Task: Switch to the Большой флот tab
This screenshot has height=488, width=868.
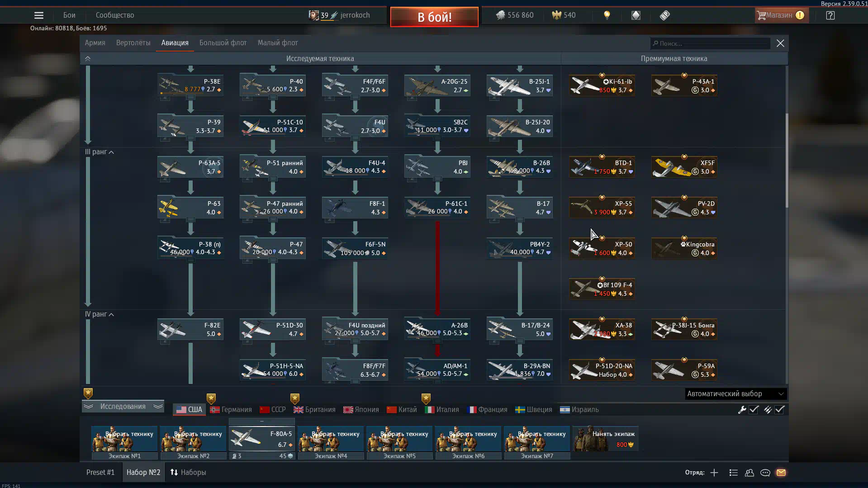Action: (223, 43)
